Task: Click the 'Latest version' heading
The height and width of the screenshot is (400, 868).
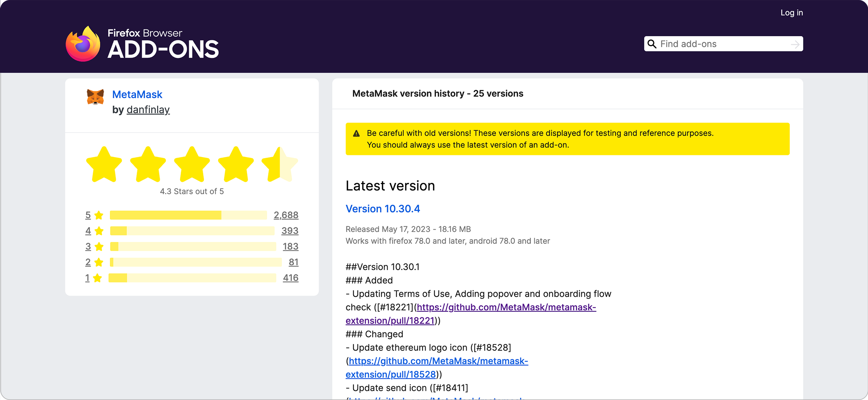Action: [390, 186]
